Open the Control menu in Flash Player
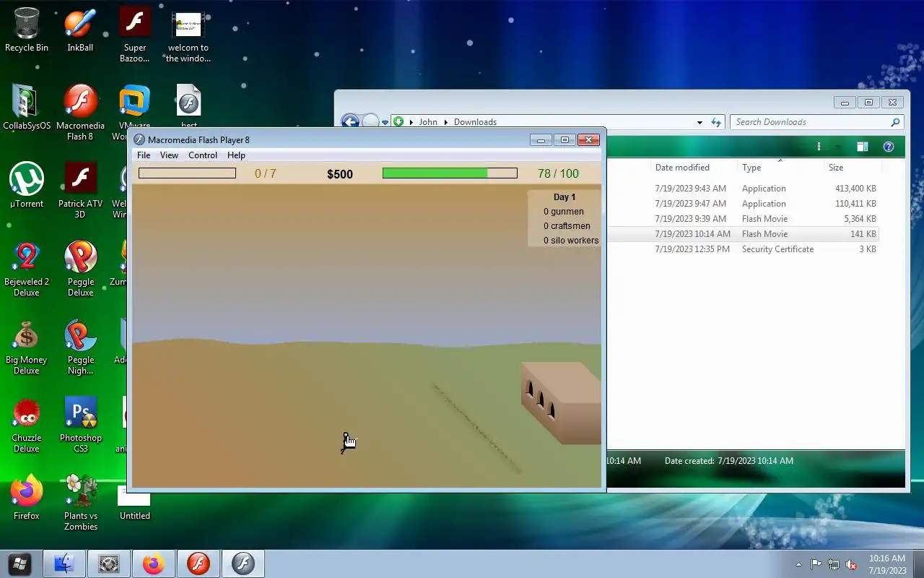 203,155
